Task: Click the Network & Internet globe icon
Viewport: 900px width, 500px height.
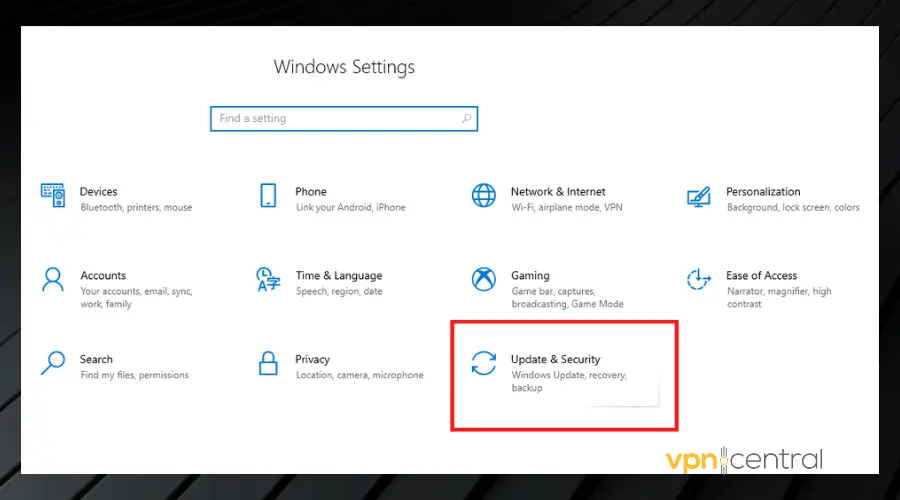Action: tap(484, 195)
